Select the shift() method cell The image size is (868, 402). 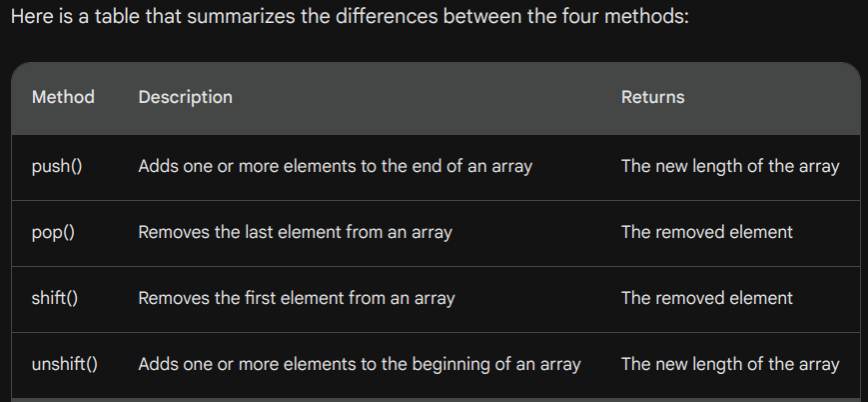(55, 298)
